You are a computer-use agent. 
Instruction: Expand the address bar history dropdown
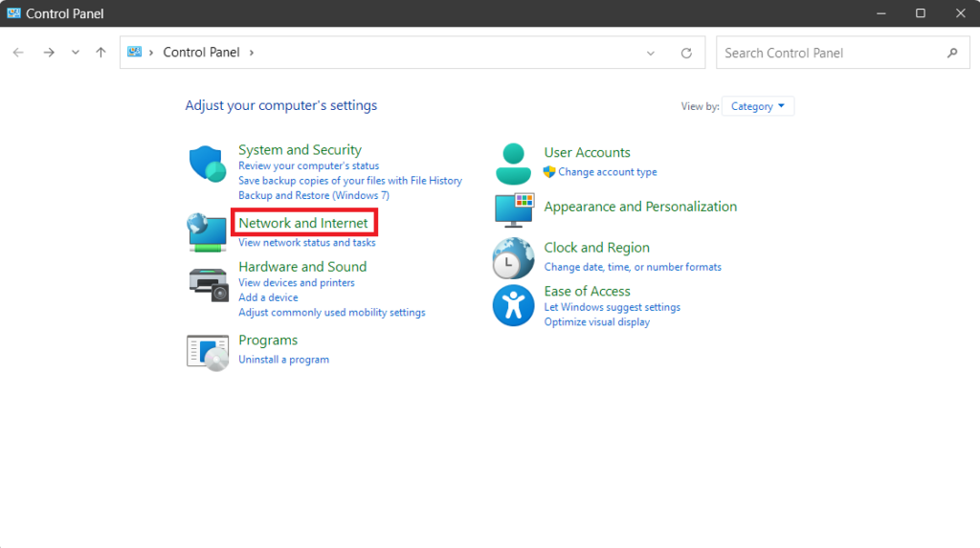click(651, 54)
